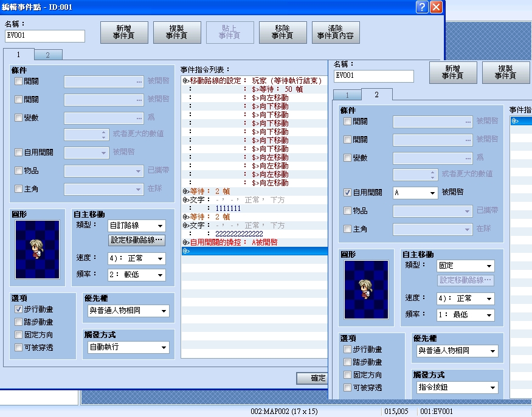Confirm the dialog with 確定
The width and height of the screenshot is (532, 417).
[312, 378]
